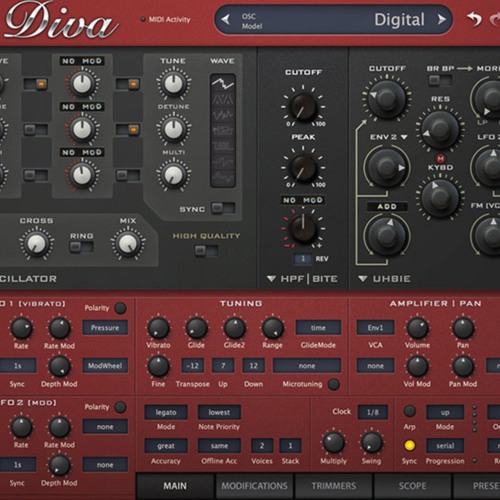This screenshot has width=500, height=500.
Task: Switch to the SCOPE tab
Action: [x=412, y=486]
